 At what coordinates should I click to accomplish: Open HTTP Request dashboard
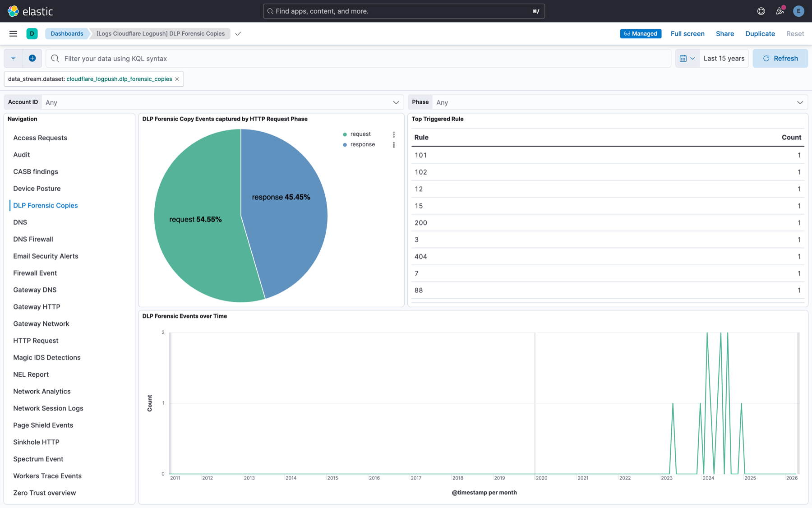pyautogui.click(x=36, y=341)
